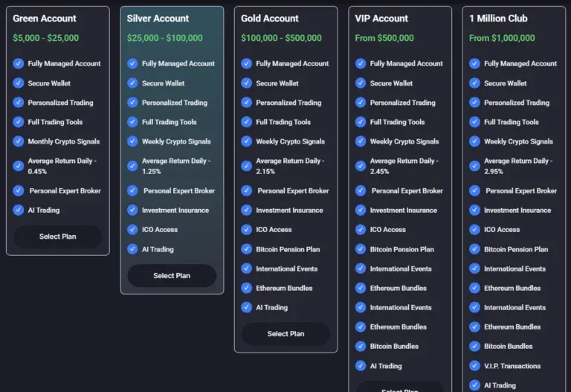Viewport: 571px width, 392px height.
Task: Click the checkmark by Average Return Daily 0.45%
Action: [x=19, y=166]
